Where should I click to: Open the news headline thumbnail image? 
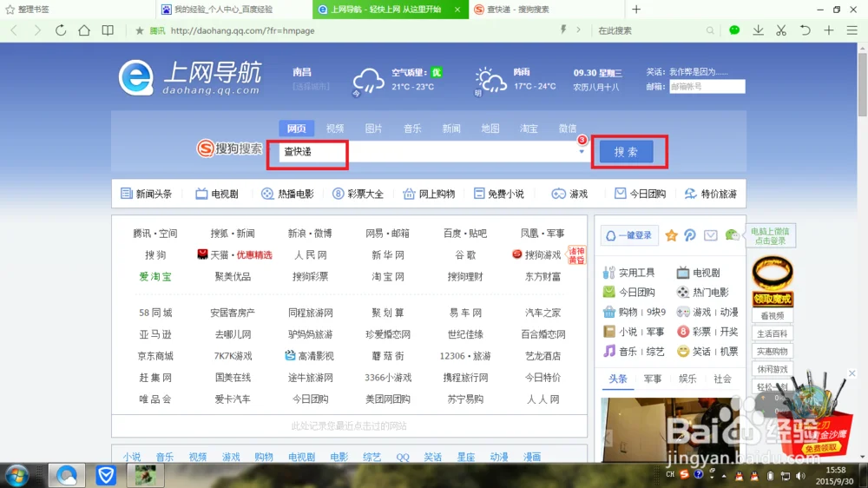pos(670,430)
